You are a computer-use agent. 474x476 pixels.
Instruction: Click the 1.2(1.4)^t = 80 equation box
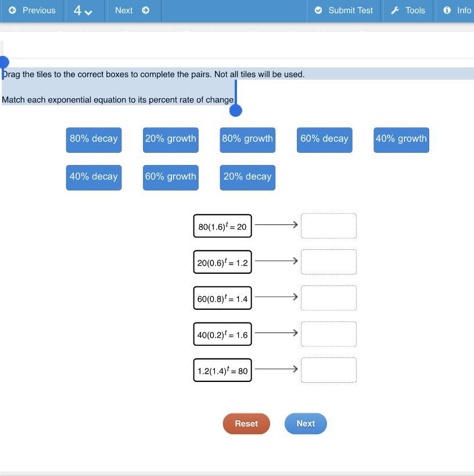point(222,370)
